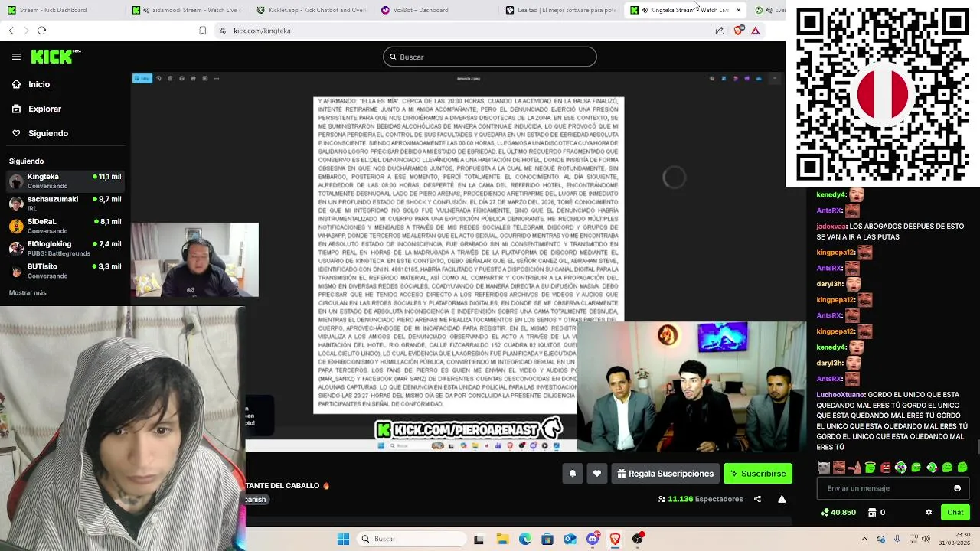Viewport: 980px width, 551px height.
Task: Switch to aldamcodi Stream tab
Action: (186, 10)
